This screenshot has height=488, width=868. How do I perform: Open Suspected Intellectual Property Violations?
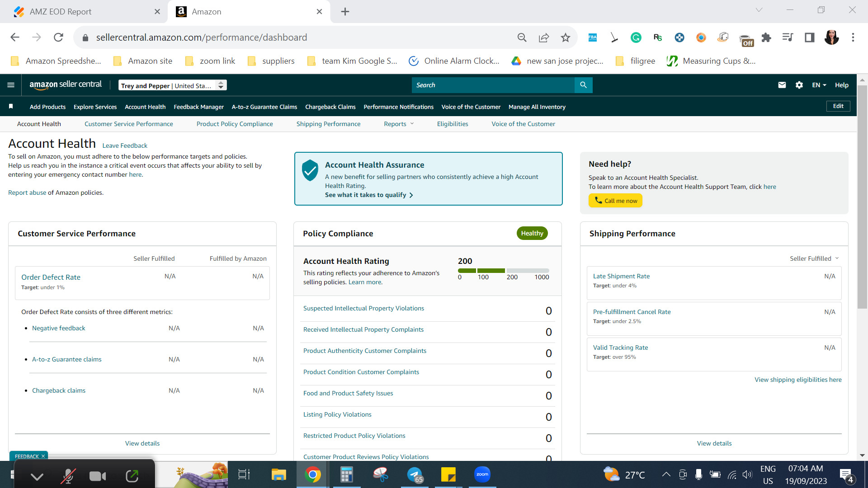pyautogui.click(x=363, y=308)
